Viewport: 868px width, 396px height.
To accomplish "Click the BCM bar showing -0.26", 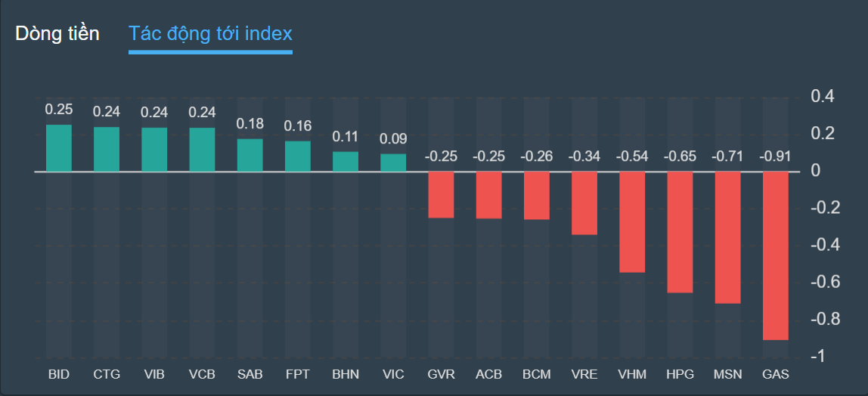I will tap(536, 196).
